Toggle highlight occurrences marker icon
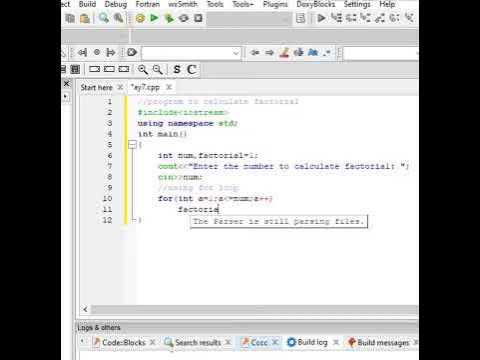480x360 pixels. 284,53
